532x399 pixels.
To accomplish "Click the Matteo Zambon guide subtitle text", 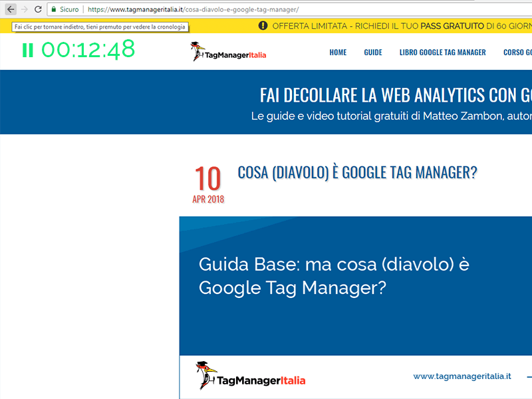I will (392, 116).
